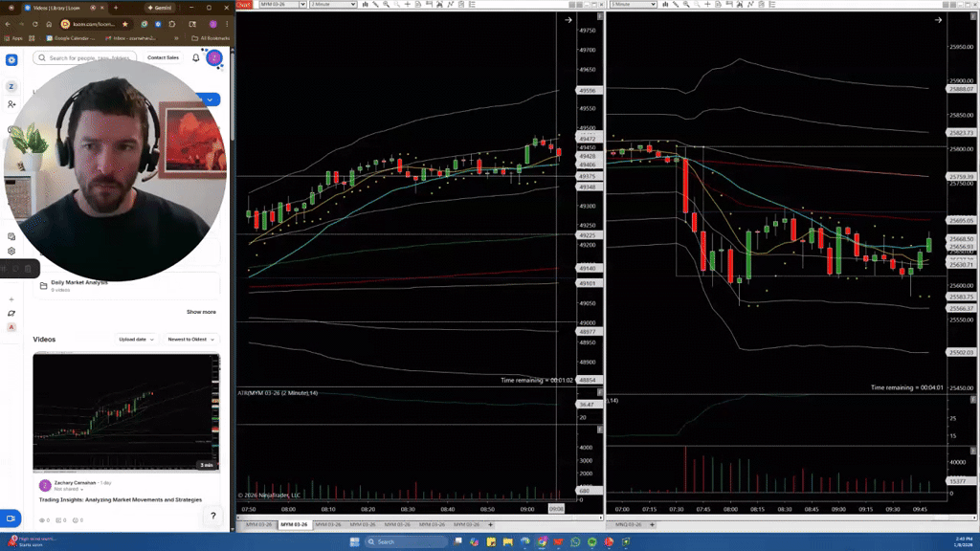Click the bar chart style icon on the right chart toolbar
This screenshot has width=980, height=551.
tap(664, 6)
